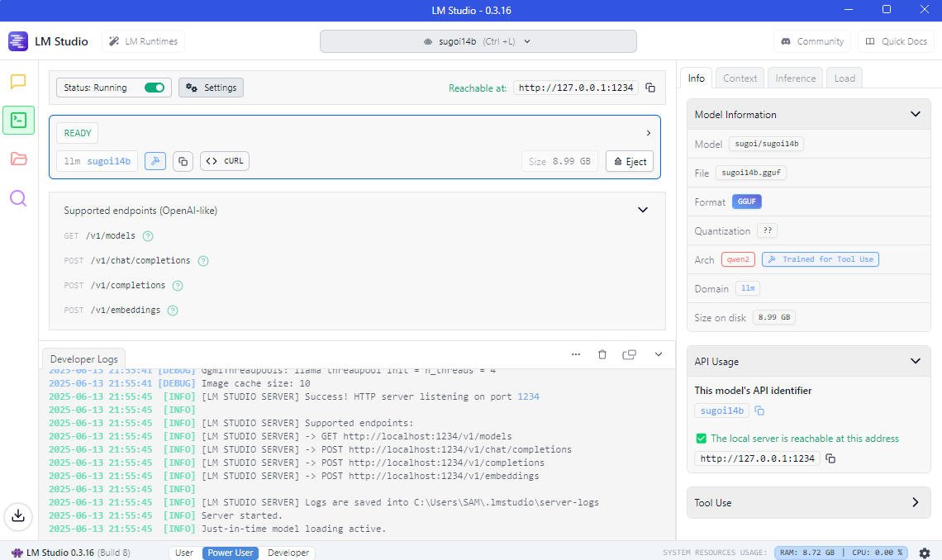Open server Settings button

click(x=211, y=88)
